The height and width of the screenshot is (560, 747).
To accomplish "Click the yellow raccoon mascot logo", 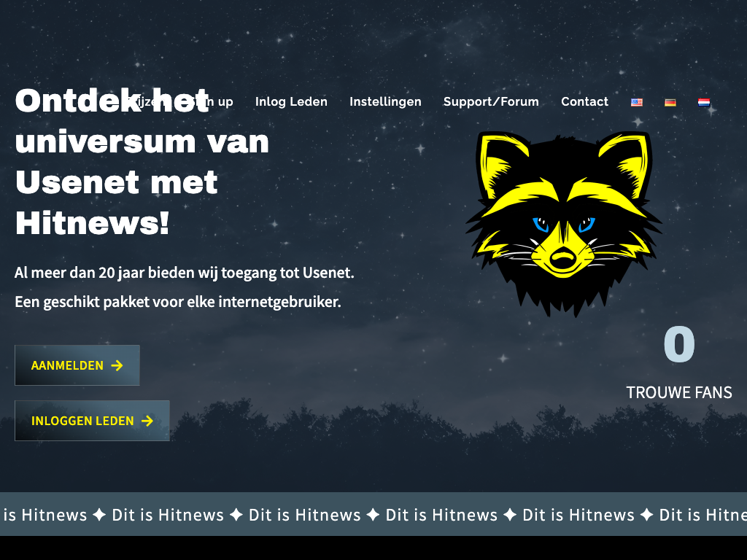I will 564,224.
